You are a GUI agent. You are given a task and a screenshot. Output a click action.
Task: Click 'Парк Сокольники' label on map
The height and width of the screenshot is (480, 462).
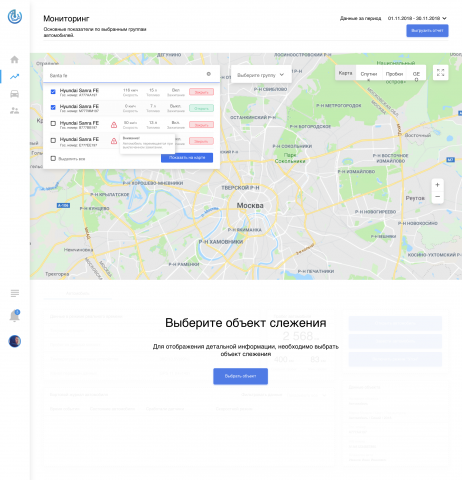click(290, 158)
